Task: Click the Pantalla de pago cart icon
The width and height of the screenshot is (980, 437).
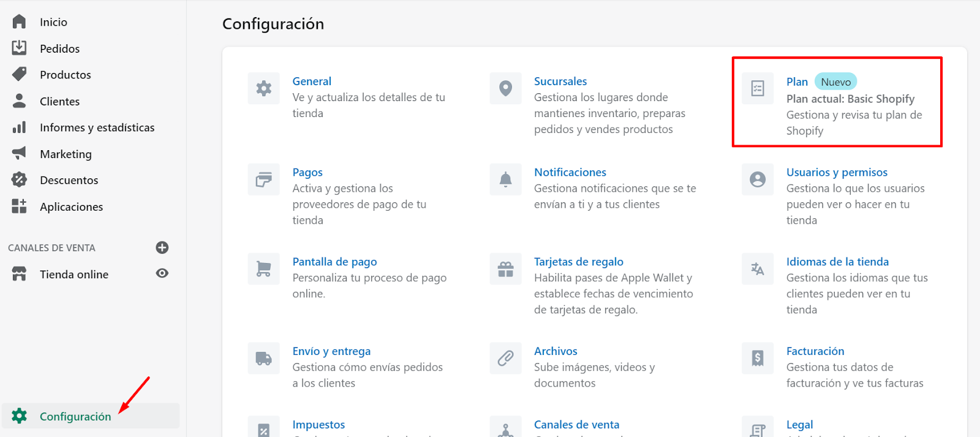Action: [264, 269]
